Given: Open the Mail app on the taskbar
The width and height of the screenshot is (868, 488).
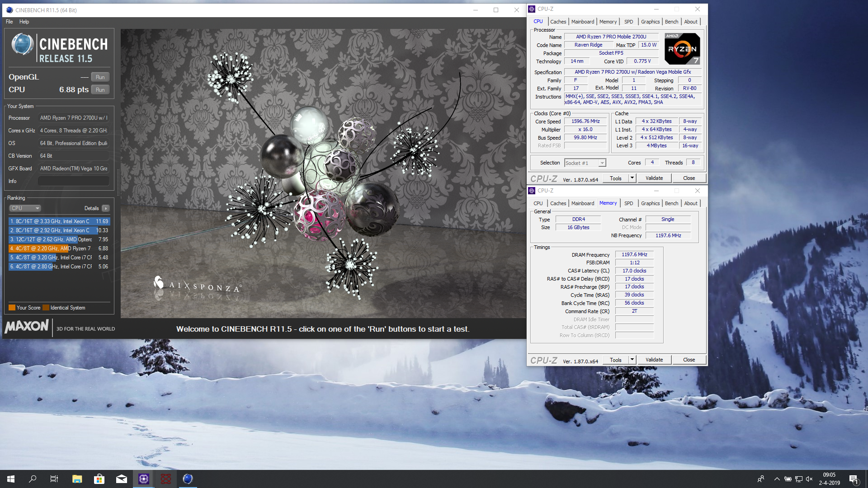Looking at the screenshot, I should (121, 479).
